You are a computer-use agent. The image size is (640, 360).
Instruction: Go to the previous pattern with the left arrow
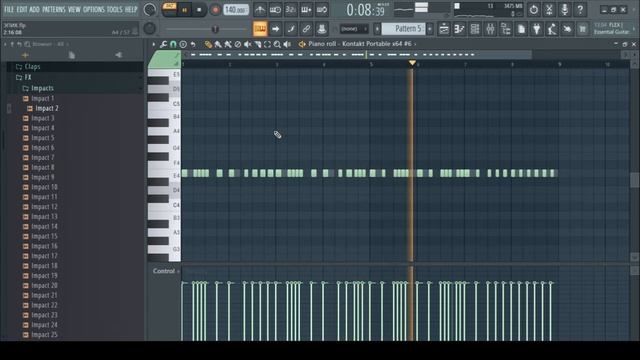click(x=377, y=29)
